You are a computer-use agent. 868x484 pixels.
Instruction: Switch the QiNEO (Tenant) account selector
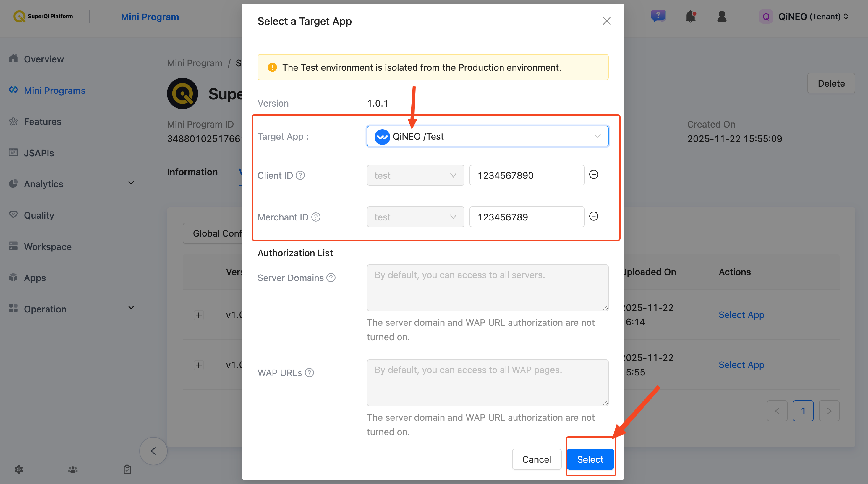tap(804, 17)
